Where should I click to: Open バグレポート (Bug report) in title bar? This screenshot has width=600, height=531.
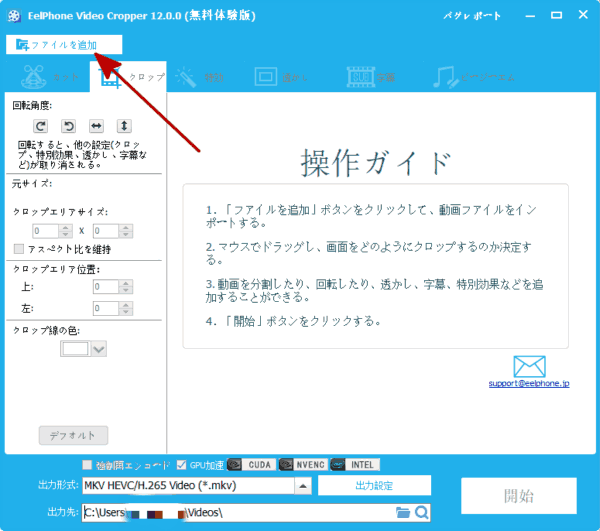(x=472, y=16)
